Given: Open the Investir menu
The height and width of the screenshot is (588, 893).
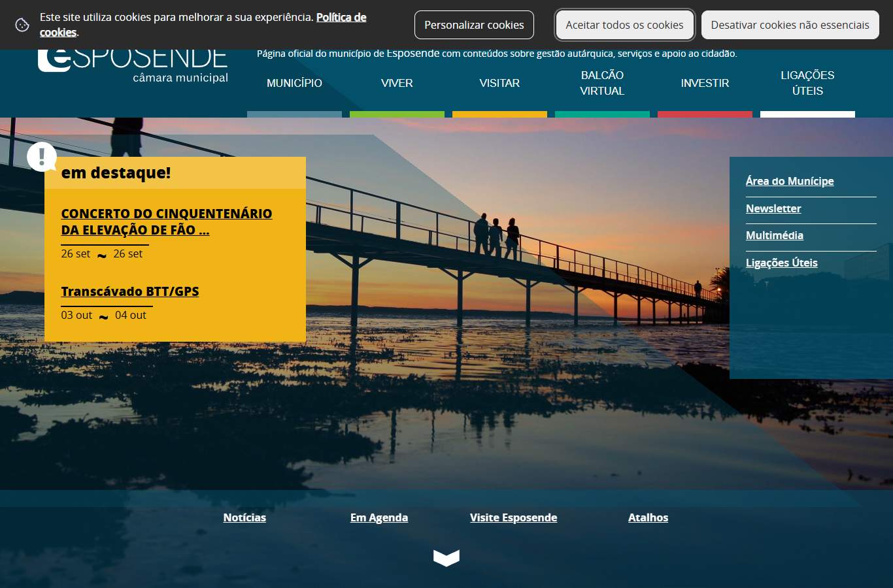Looking at the screenshot, I should tap(705, 83).
